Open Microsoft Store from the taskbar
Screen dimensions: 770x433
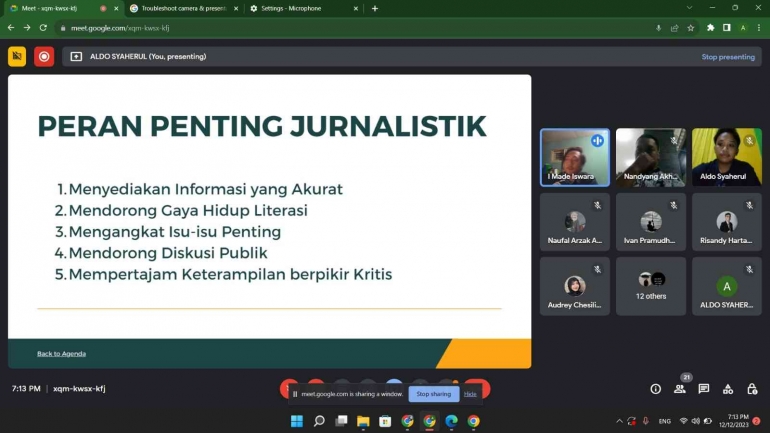point(385,421)
